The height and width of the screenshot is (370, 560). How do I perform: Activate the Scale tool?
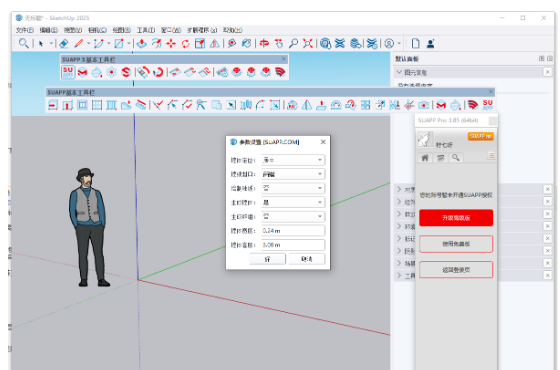(200, 44)
